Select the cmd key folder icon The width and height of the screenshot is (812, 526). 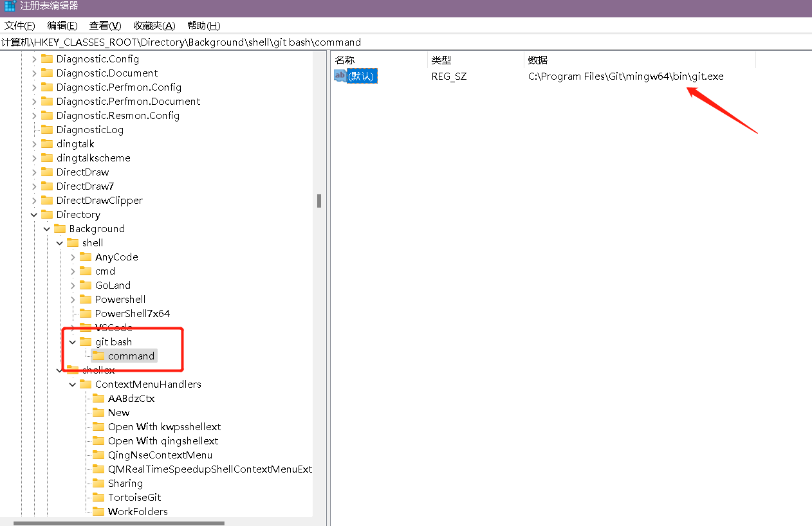point(86,271)
